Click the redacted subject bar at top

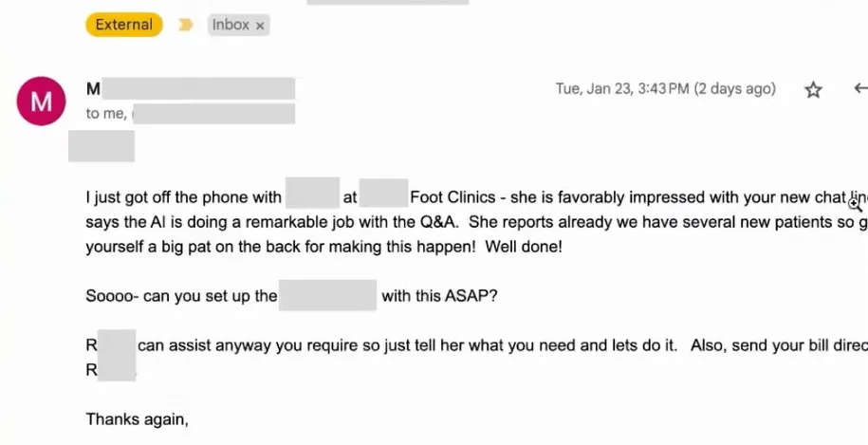pos(387,2)
